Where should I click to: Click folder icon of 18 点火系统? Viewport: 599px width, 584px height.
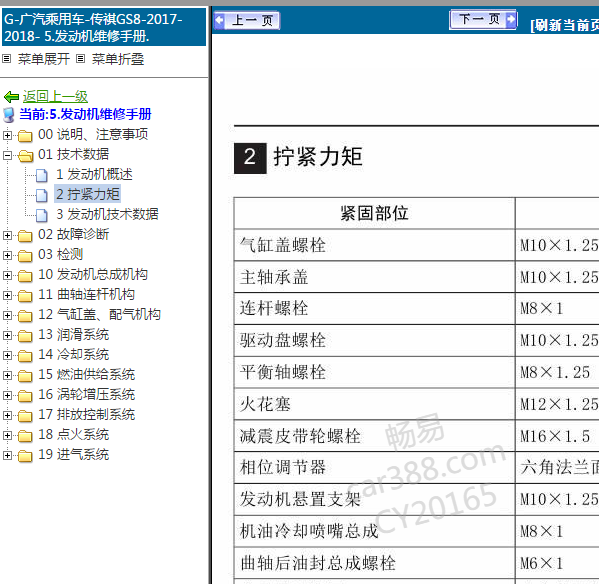pos(25,436)
